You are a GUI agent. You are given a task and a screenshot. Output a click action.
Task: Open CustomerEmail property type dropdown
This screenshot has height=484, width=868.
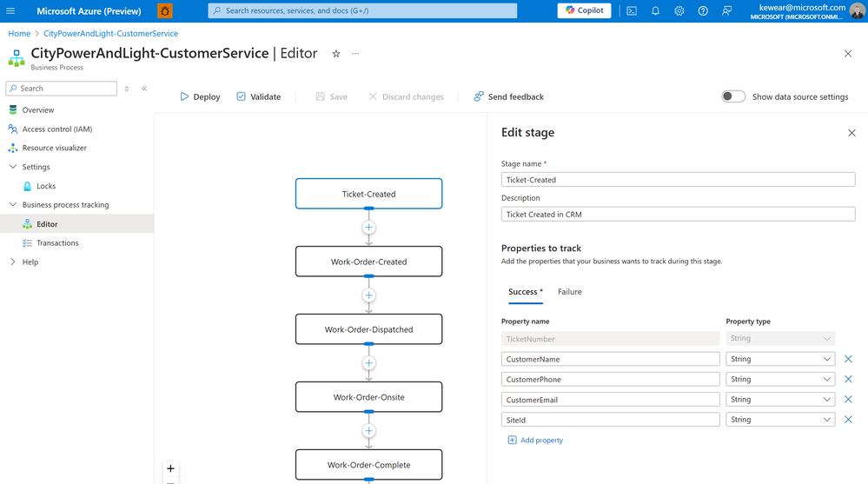(780, 399)
